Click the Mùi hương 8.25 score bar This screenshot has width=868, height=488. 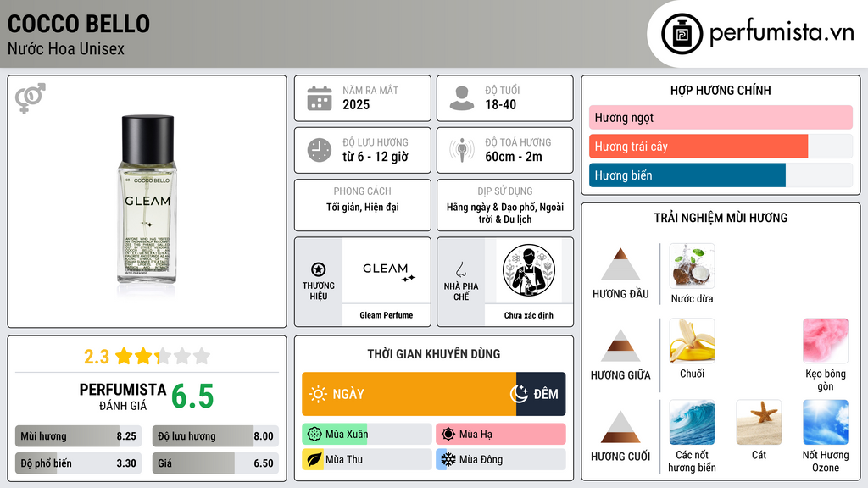click(x=79, y=436)
